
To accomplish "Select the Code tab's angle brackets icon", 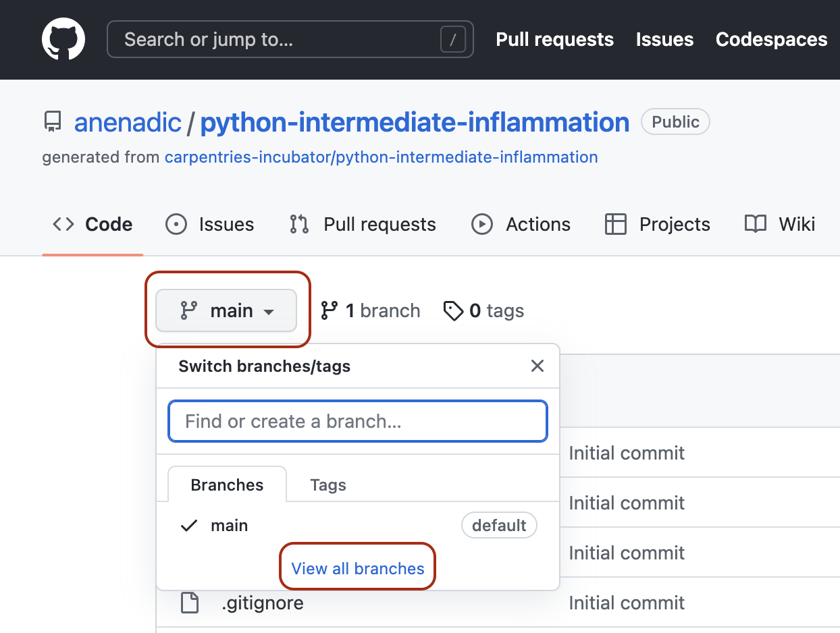I will (62, 224).
